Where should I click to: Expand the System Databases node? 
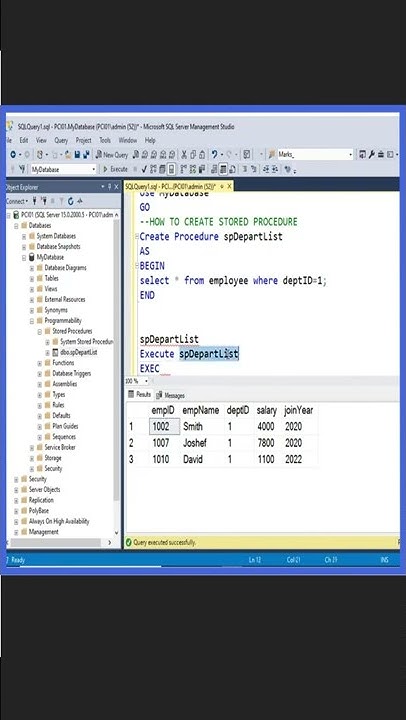click(24, 236)
